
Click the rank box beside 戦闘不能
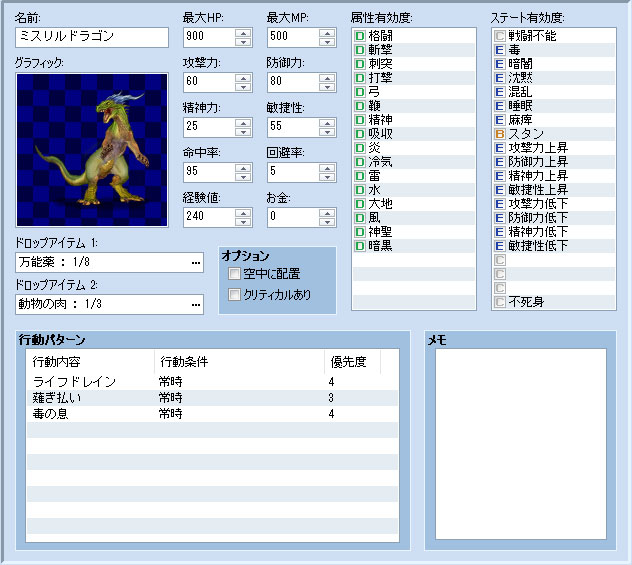point(500,35)
